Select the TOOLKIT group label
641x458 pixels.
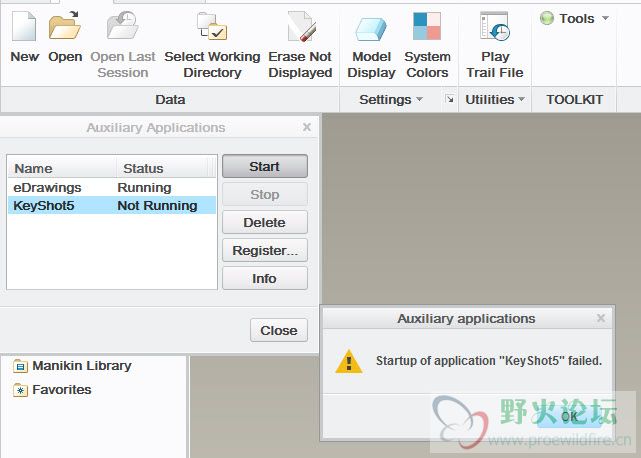pyautogui.click(x=574, y=99)
